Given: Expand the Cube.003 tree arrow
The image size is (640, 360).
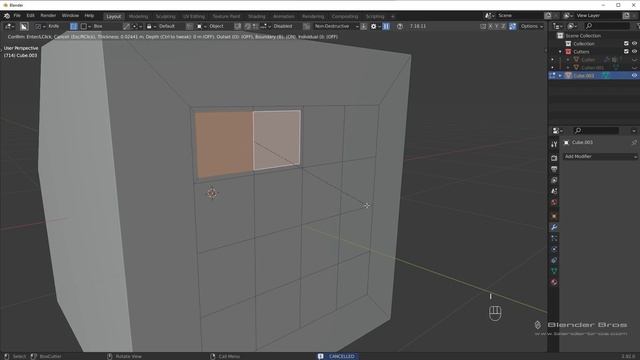Looking at the screenshot, I should pos(560,76).
